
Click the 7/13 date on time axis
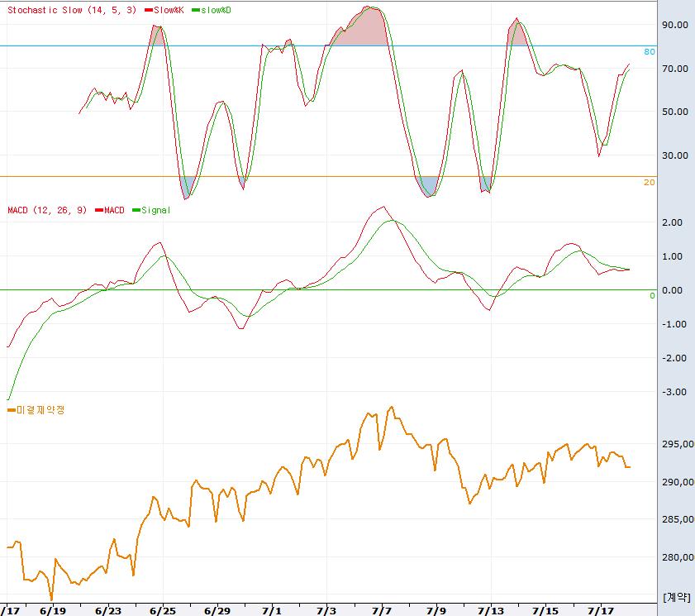491,611
